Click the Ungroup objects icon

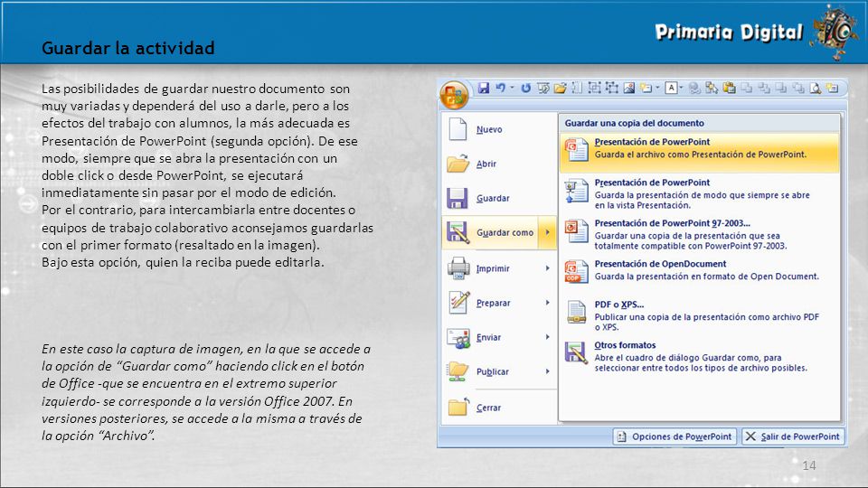pos(612,88)
